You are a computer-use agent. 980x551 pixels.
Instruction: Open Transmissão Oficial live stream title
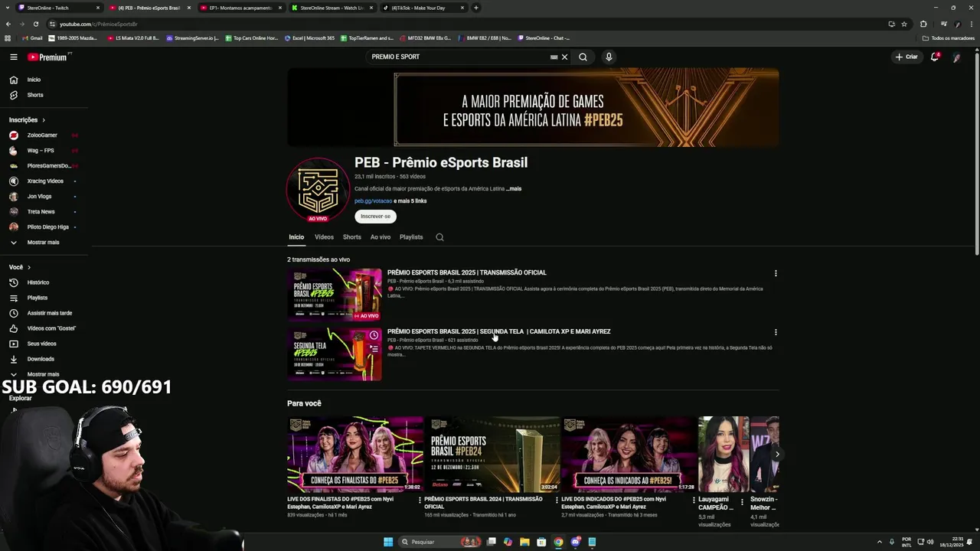(x=466, y=272)
